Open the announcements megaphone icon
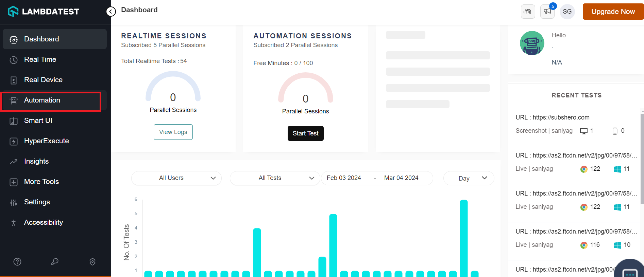Screen dimensions: 644x277 pos(547,12)
